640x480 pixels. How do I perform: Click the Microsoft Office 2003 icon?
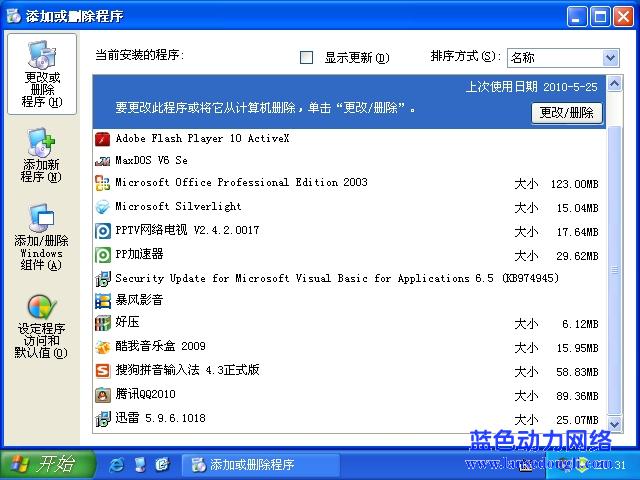102,183
